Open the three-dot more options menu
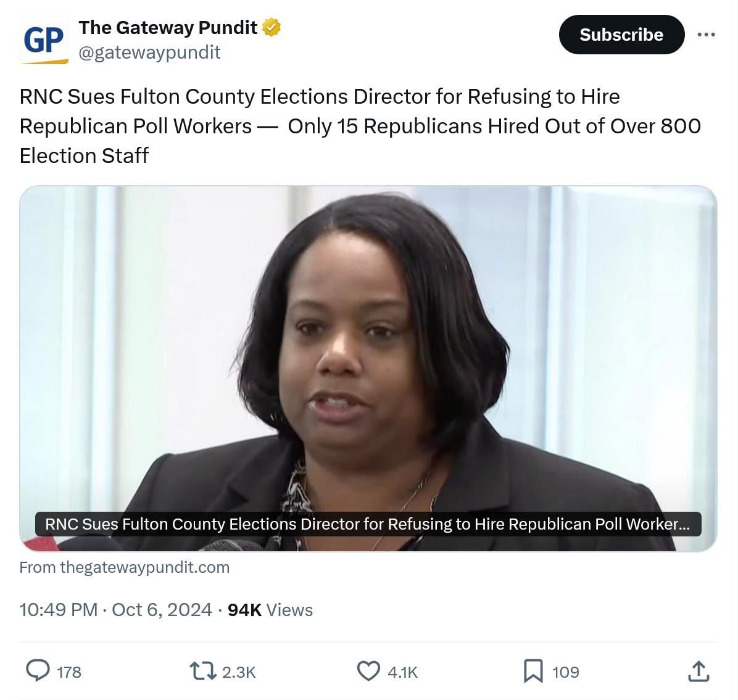The height and width of the screenshot is (700, 738). pyautogui.click(x=706, y=35)
